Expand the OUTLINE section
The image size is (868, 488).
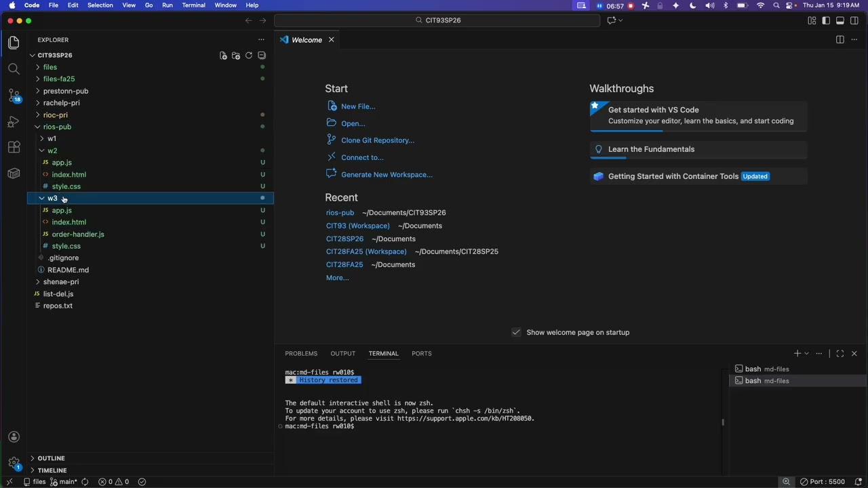coord(150,459)
